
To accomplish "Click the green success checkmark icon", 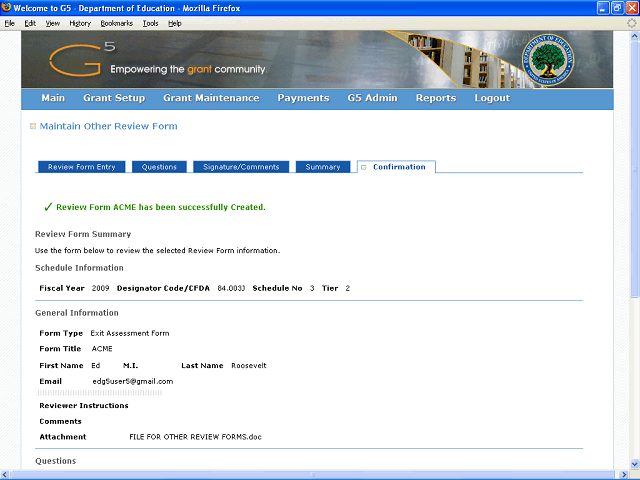I will [48, 207].
